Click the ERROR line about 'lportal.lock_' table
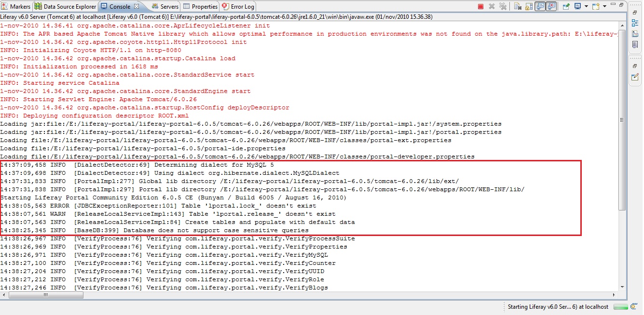644x315 pixels. [158, 206]
